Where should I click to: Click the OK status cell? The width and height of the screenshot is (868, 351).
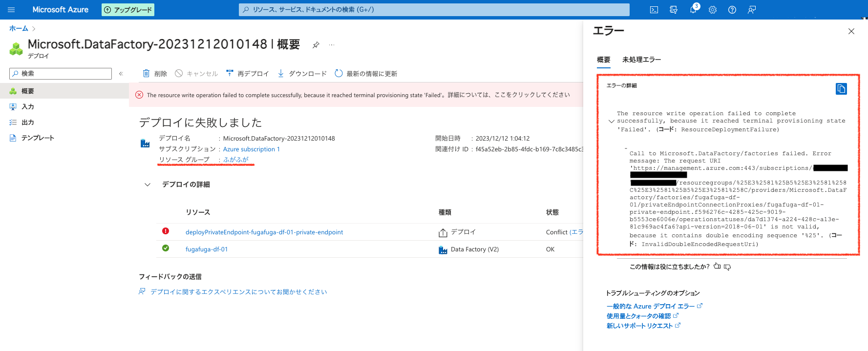click(550, 249)
